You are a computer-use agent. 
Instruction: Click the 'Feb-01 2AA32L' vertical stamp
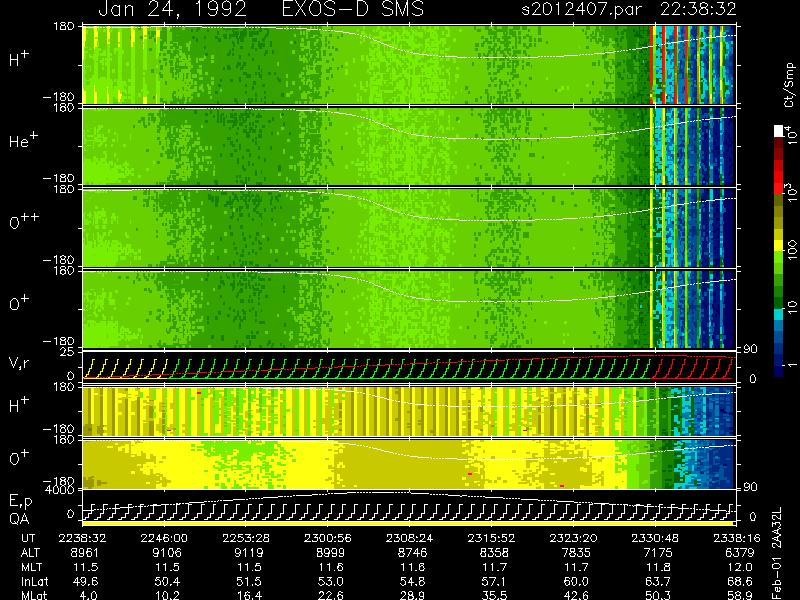pos(777,553)
